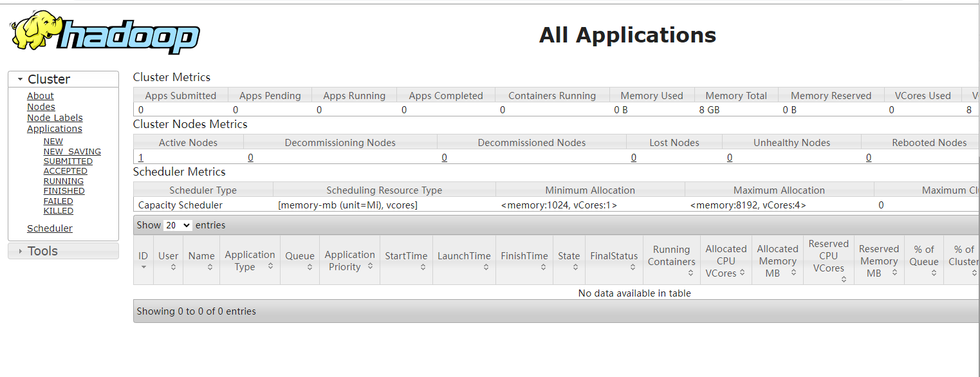This screenshot has width=980, height=377.
Task: Click the Unhealthy Nodes count 0
Action: [x=730, y=158]
